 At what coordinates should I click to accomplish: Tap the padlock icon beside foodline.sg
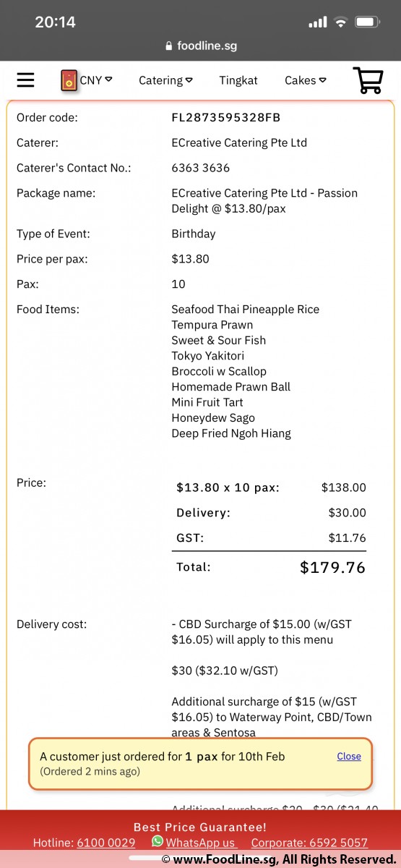[x=170, y=46]
